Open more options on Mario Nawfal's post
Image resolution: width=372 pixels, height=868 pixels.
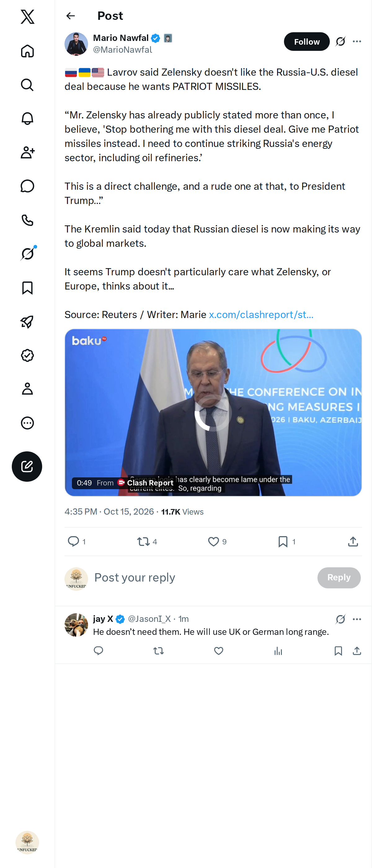(357, 42)
